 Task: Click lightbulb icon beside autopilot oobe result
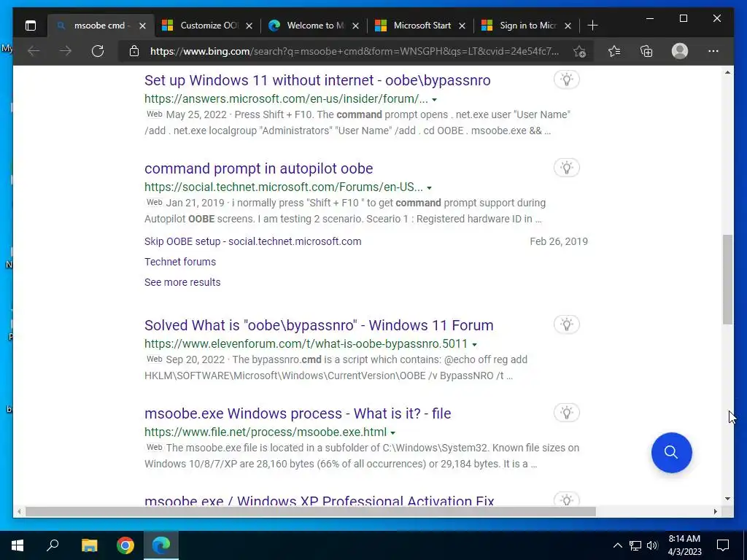[566, 168]
